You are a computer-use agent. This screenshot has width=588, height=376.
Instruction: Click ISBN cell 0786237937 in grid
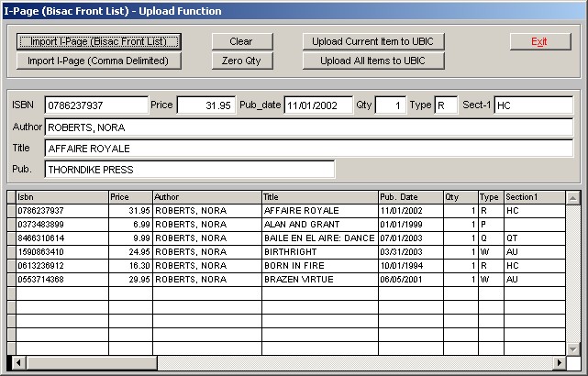click(62, 211)
